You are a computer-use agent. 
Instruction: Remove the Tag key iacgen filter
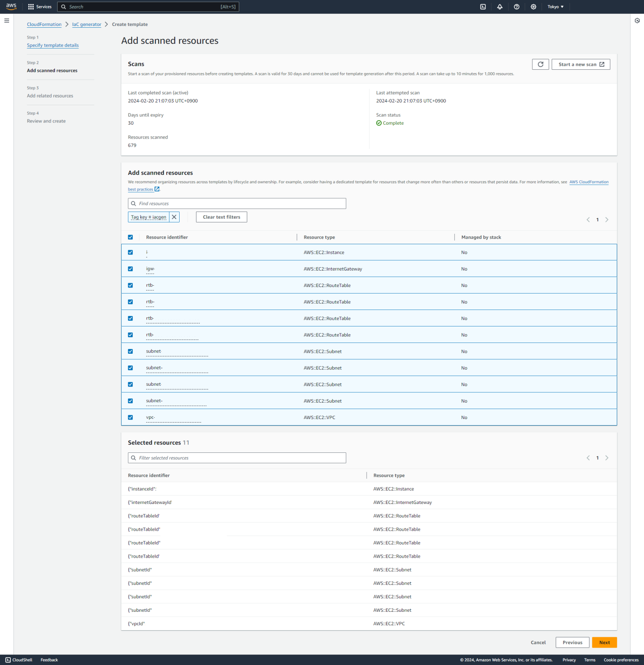pos(174,216)
